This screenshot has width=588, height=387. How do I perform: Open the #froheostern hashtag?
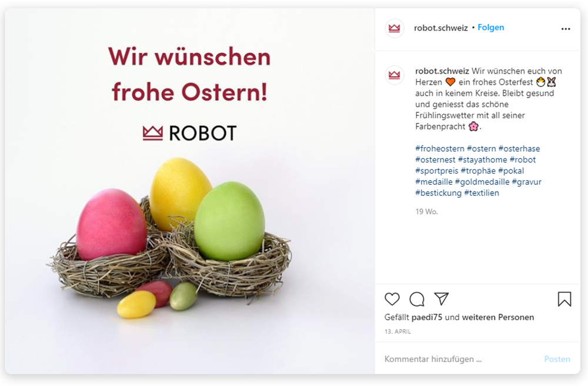(x=439, y=148)
